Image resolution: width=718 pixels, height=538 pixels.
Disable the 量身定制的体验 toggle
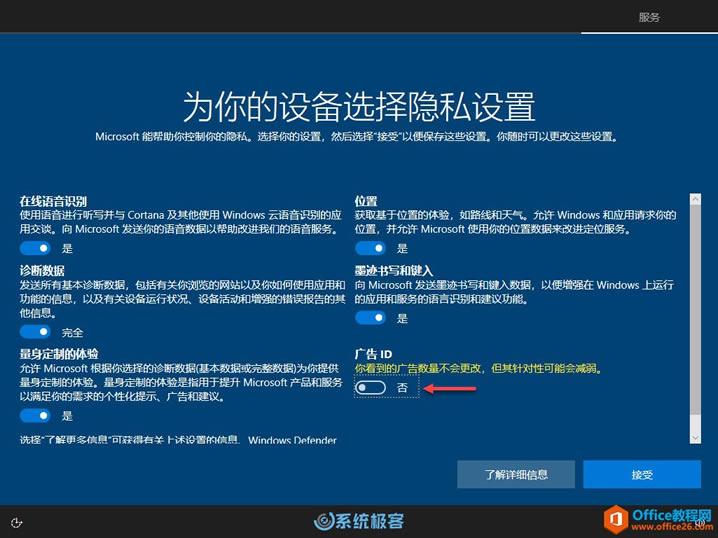click(x=35, y=415)
